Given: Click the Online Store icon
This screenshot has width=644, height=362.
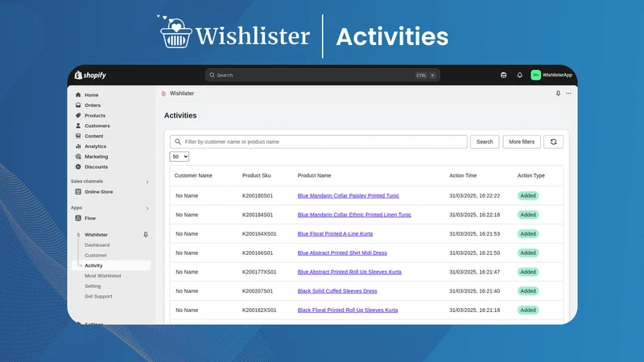Looking at the screenshot, I should [78, 191].
